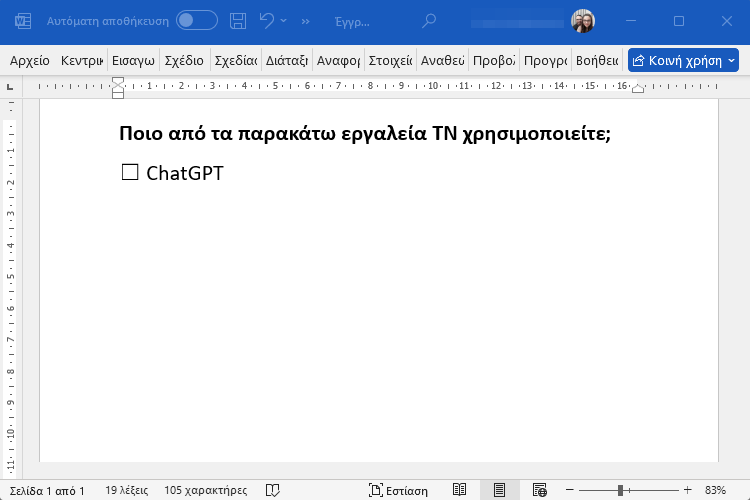
Task: Click the tab stop selector at ruler corner
Action: (x=10, y=87)
